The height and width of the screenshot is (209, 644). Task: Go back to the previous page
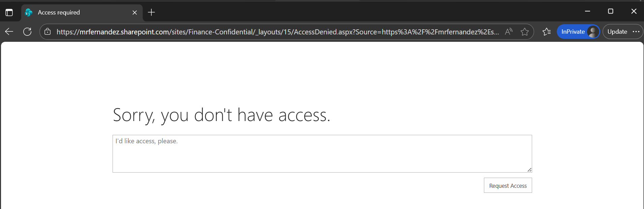9,32
